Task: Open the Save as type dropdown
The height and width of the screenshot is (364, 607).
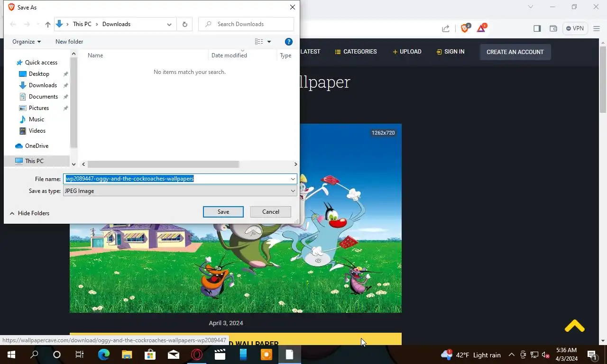Action: pos(180,191)
